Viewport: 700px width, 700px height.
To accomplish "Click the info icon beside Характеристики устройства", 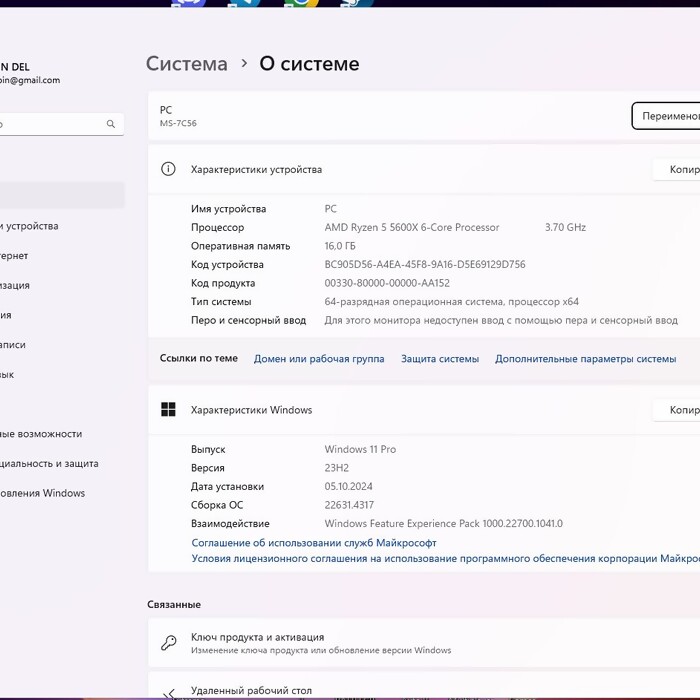I will 168,169.
